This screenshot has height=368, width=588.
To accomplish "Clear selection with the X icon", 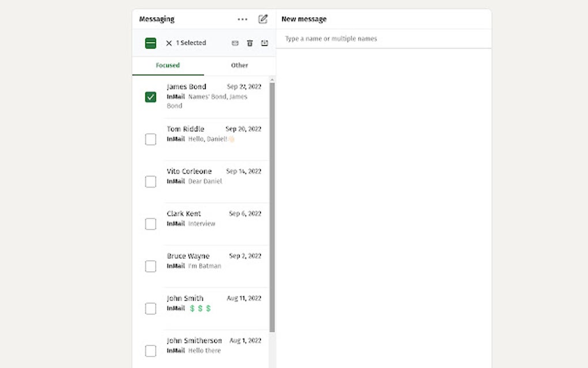I will click(169, 43).
